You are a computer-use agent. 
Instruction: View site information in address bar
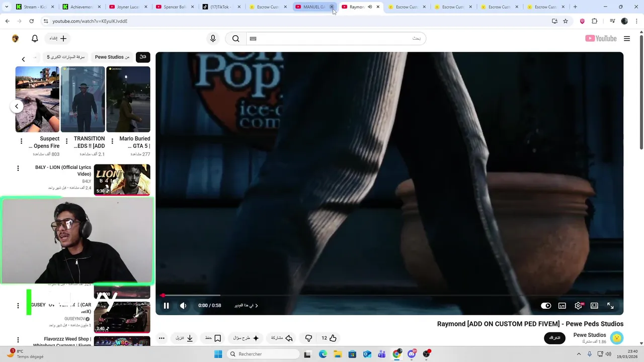point(46,21)
